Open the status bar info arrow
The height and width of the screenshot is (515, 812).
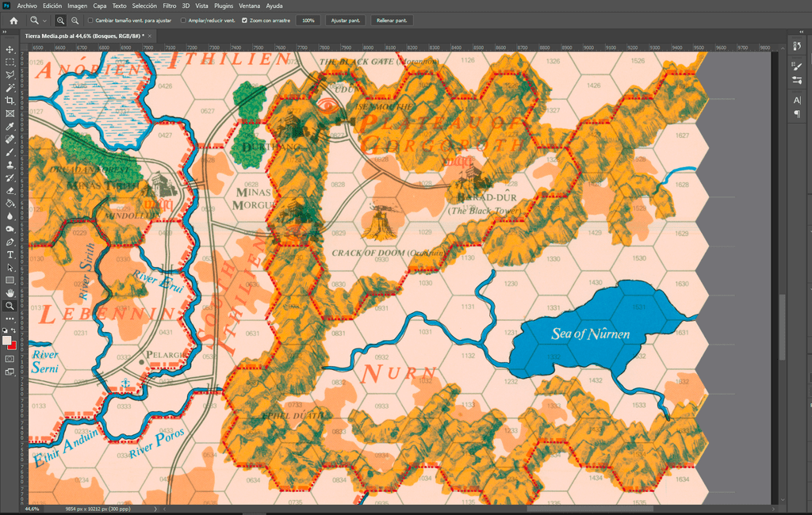155,509
